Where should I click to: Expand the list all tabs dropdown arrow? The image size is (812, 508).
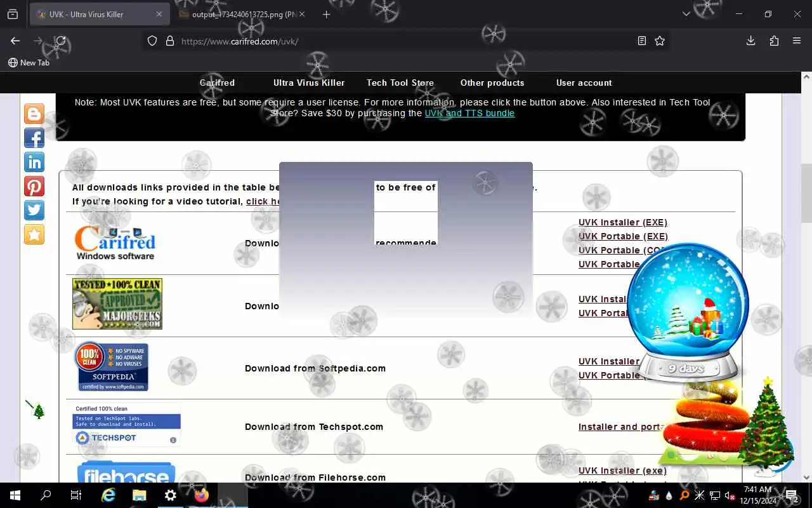pyautogui.click(x=686, y=14)
